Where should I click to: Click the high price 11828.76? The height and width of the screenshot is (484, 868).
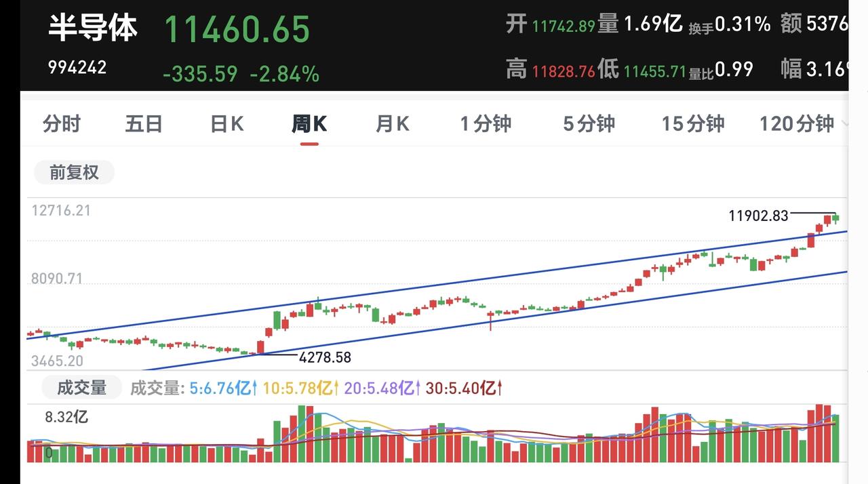(563, 70)
